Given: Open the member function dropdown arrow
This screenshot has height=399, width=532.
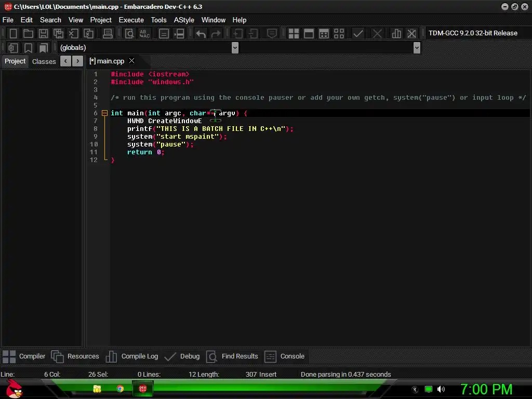Looking at the screenshot, I should 417,48.
